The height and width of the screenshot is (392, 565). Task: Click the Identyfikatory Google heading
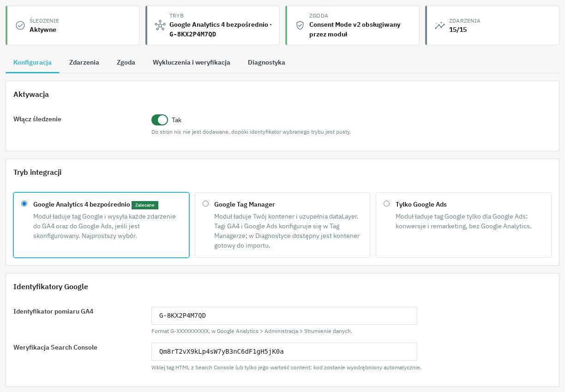coord(51,286)
